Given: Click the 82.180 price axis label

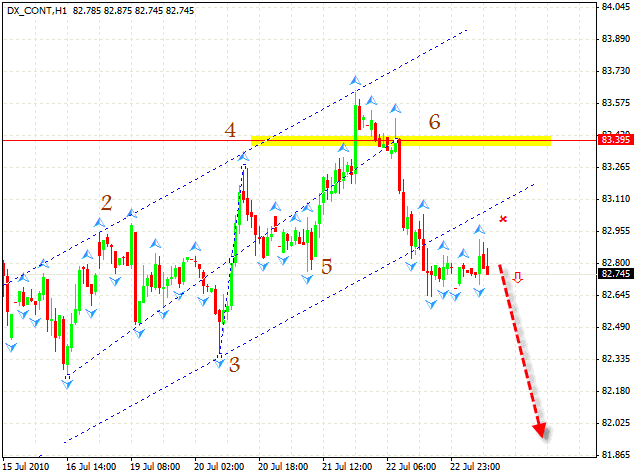Looking at the screenshot, I should pyautogui.click(x=616, y=391).
